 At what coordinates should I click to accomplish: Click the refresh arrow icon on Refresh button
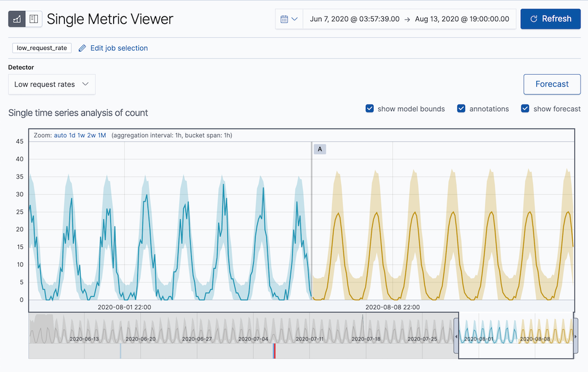coord(535,18)
